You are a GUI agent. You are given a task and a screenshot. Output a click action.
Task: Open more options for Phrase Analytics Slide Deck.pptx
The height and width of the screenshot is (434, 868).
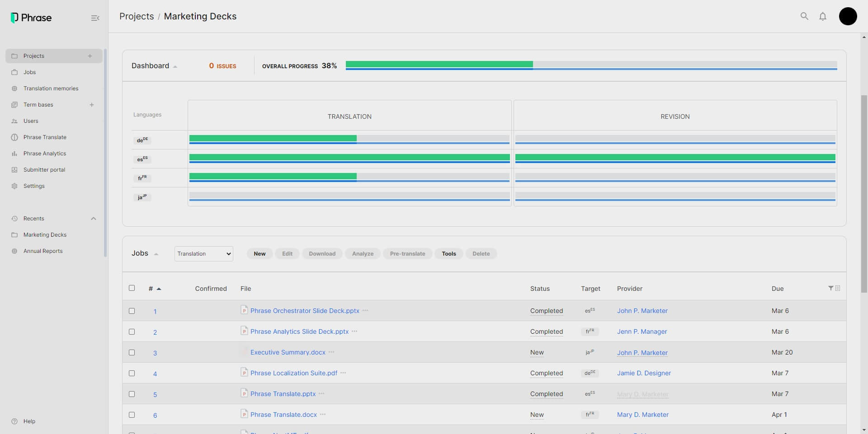click(354, 331)
